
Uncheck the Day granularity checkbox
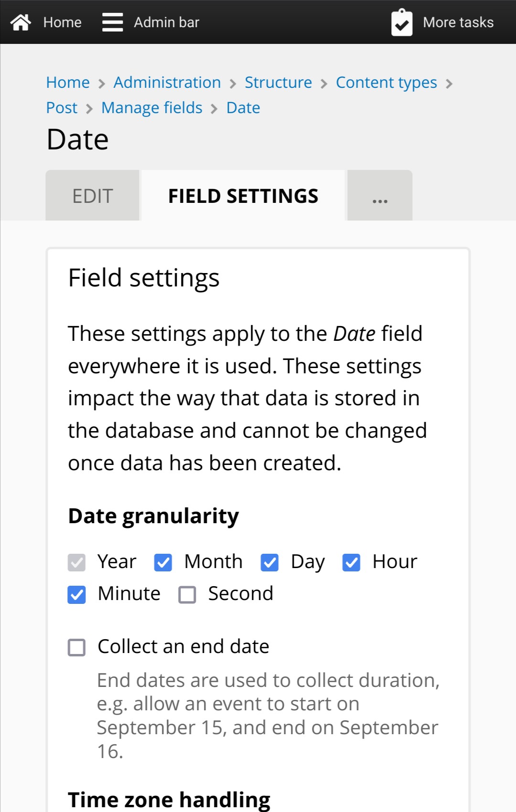click(269, 562)
